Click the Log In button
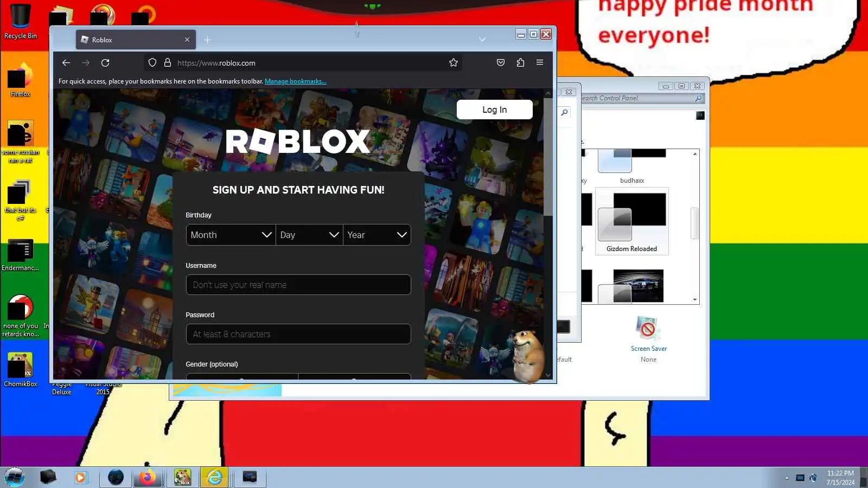868x488 pixels. 494,110
